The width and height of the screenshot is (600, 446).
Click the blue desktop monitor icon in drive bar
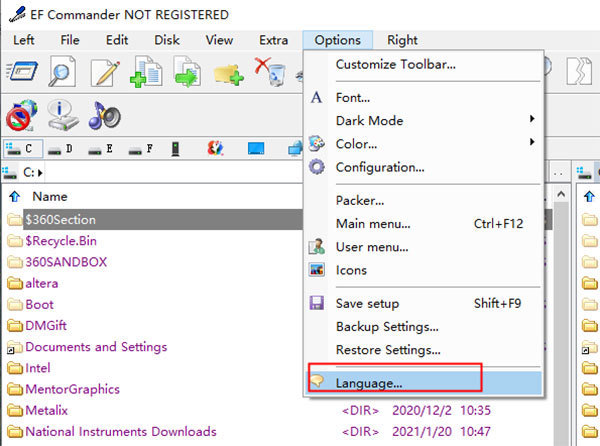(x=256, y=148)
